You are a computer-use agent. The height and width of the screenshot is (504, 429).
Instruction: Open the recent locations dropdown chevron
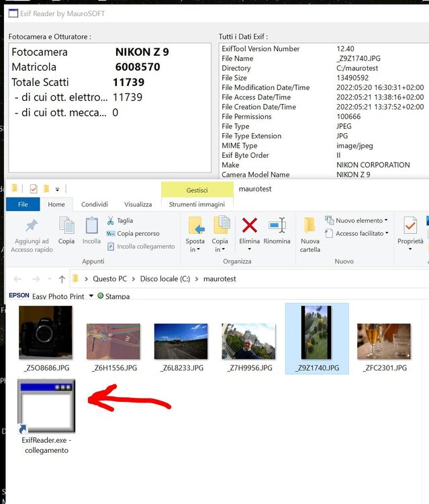coord(50,279)
